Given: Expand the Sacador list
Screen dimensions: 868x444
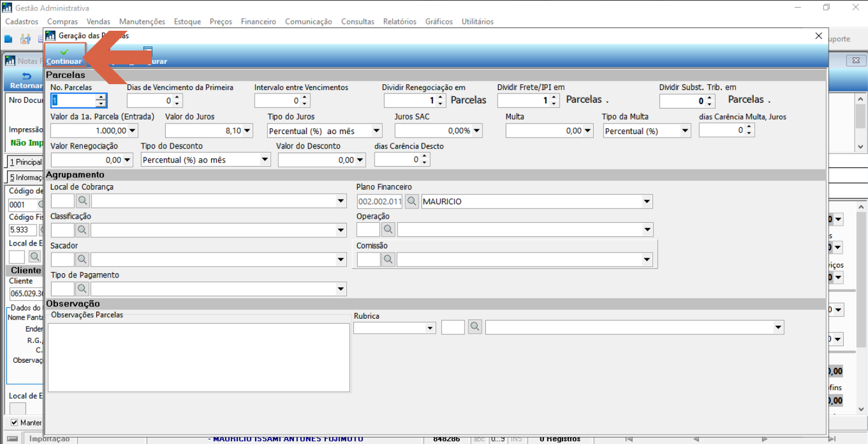Looking at the screenshot, I should coord(341,260).
